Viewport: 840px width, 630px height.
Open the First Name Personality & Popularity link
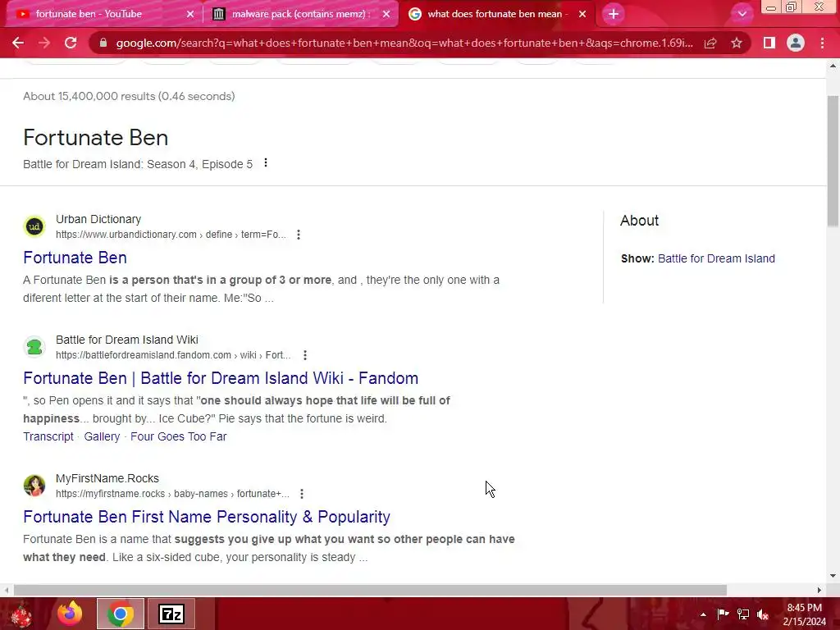(207, 517)
